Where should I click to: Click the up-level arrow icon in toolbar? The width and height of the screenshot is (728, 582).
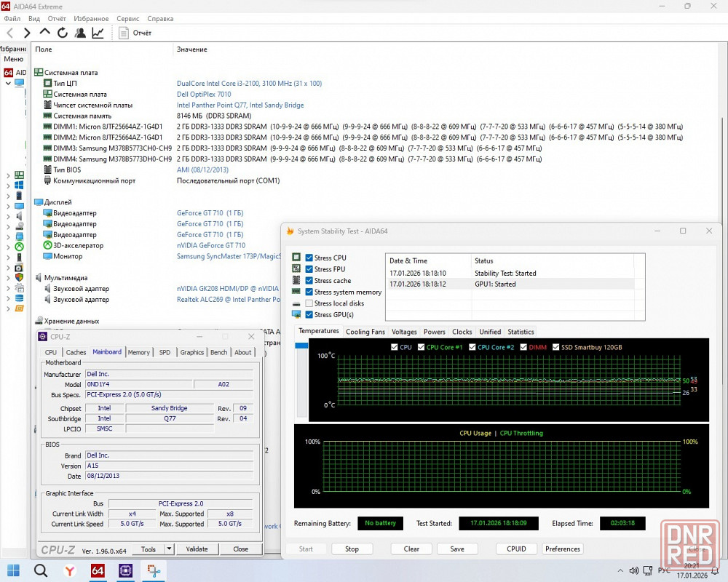tap(44, 33)
